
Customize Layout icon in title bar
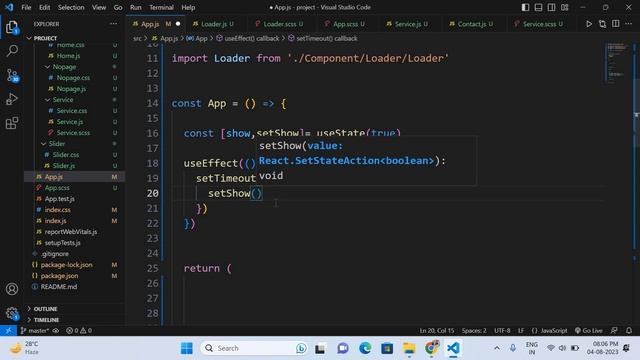(x=565, y=7)
